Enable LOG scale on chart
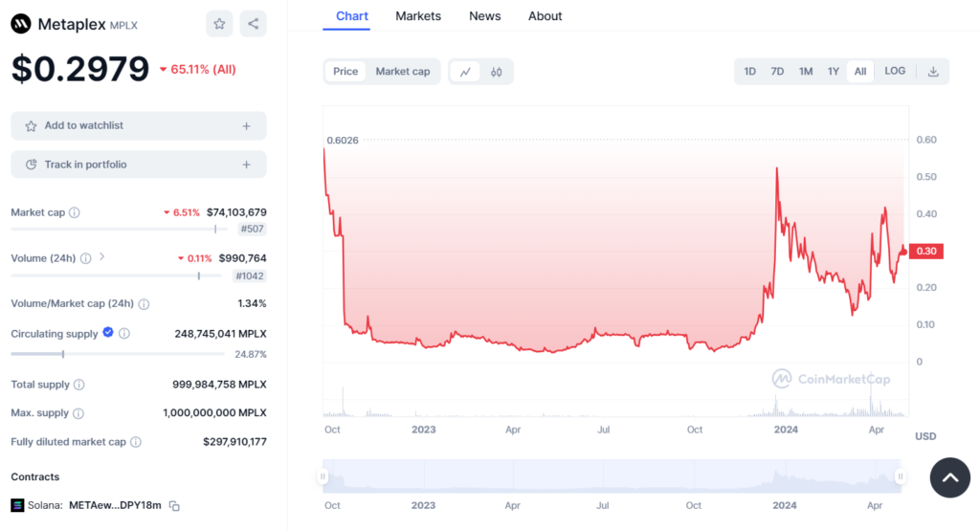980x531 pixels. click(x=895, y=72)
